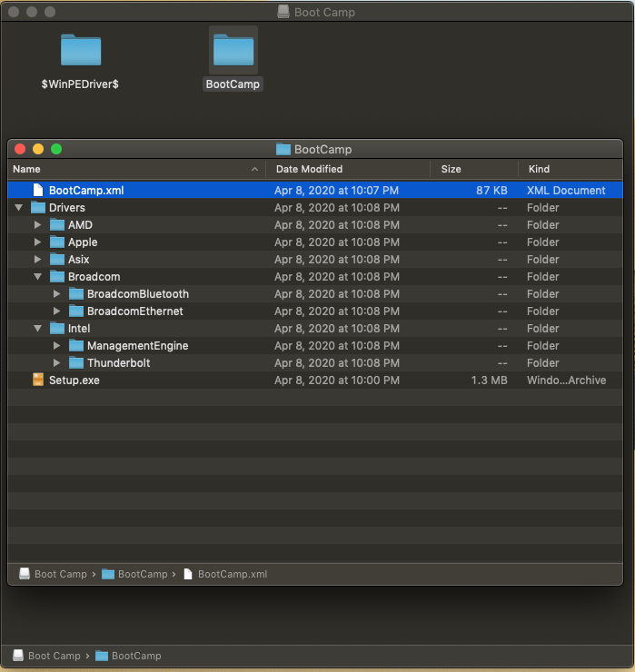635x672 pixels.
Task: Select the $WinPEDriver$ folder icon
Action: [81, 50]
